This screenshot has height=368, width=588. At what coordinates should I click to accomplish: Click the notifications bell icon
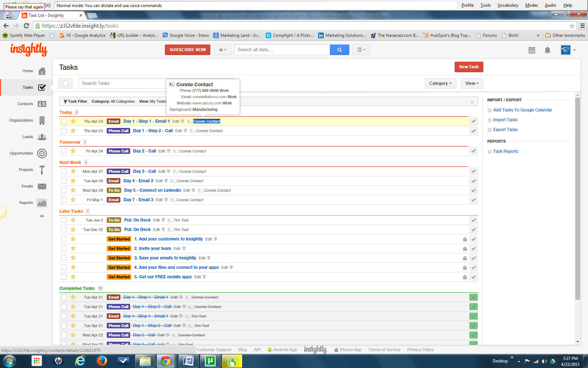pyautogui.click(x=547, y=50)
